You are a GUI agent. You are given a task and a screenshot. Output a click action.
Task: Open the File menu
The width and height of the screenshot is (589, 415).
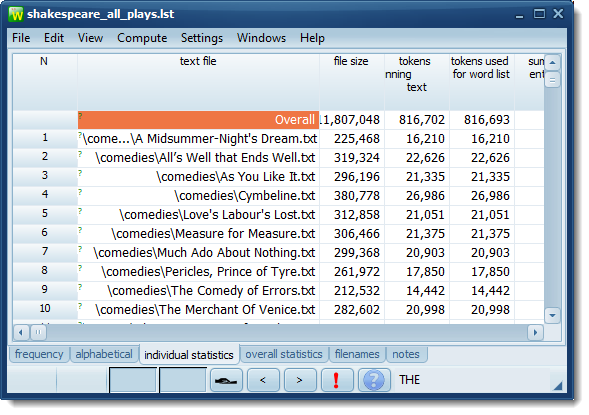(21, 38)
